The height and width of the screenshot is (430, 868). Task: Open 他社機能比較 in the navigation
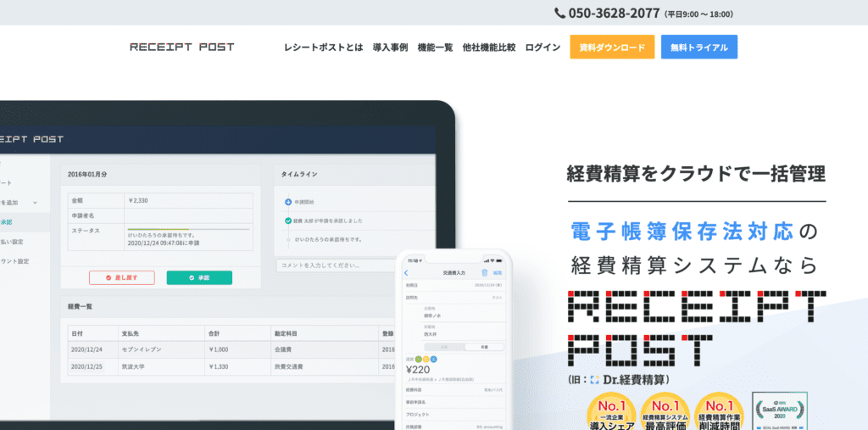pyautogui.click(x=489, y=47)
